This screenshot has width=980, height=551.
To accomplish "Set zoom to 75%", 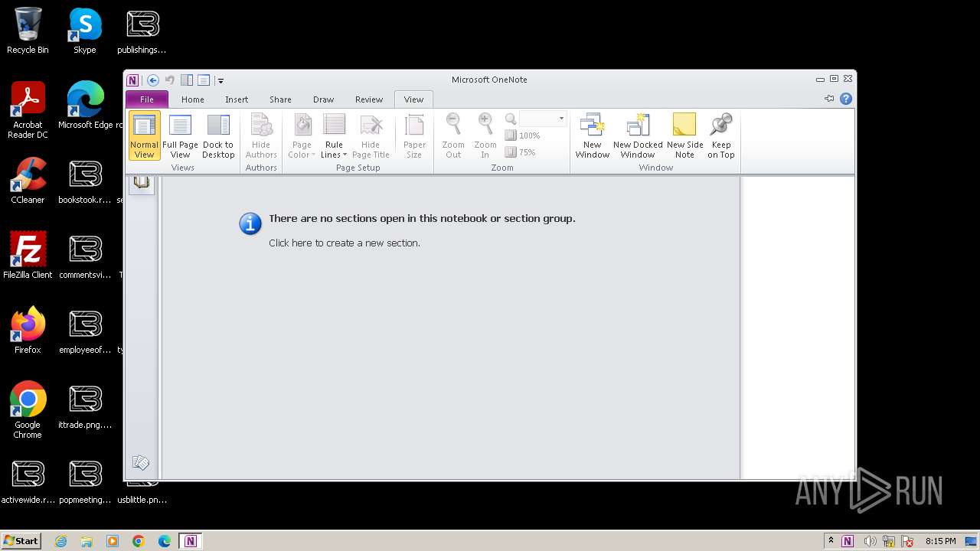I will tap(521, 152).
